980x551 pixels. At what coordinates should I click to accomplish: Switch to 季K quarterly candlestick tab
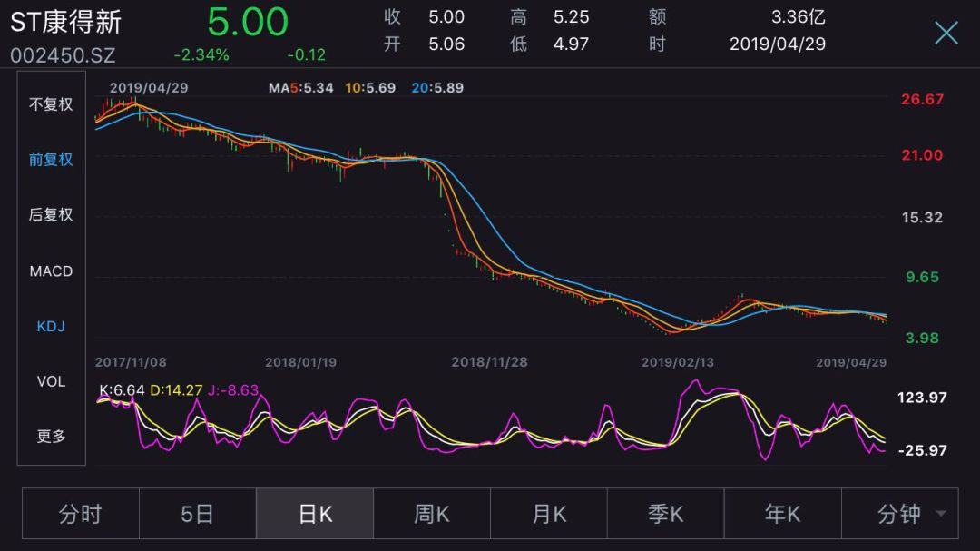coord(666,514)
